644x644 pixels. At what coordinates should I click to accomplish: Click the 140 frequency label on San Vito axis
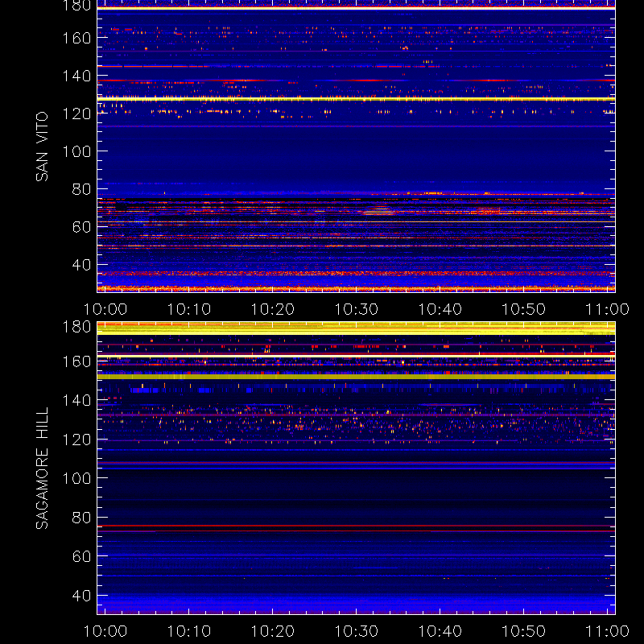tap(76, 76)
